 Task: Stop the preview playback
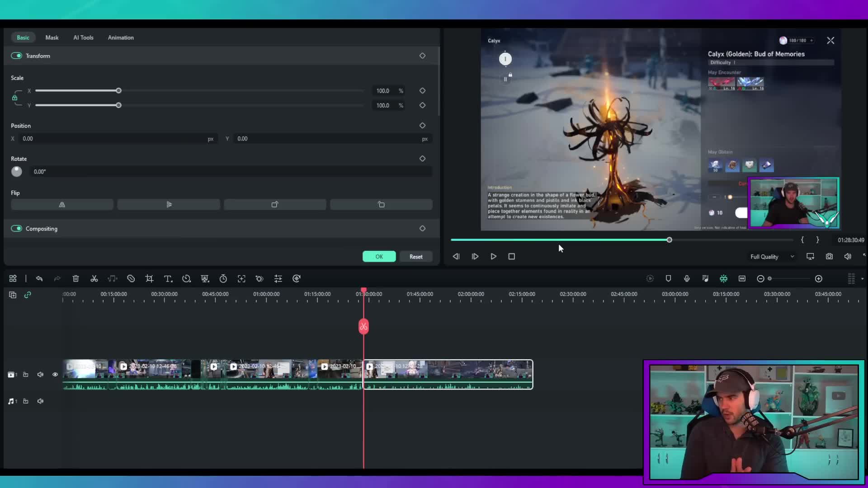coord(512,257)
